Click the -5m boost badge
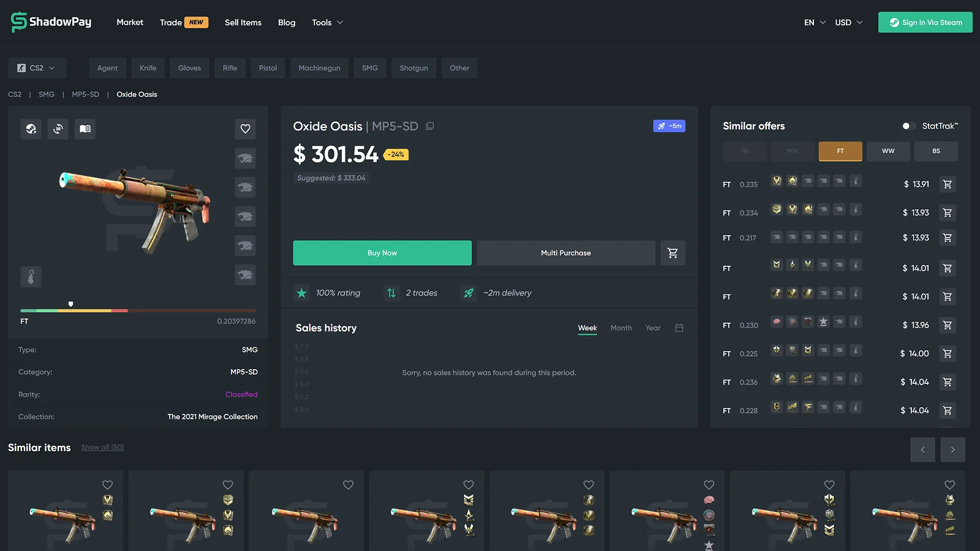This screenshot has width=980, height=551. pos(669,126)
